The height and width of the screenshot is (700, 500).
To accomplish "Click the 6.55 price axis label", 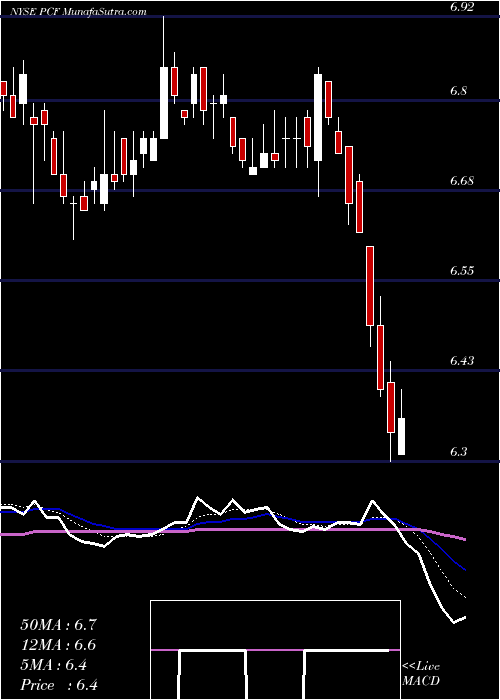I will (x=462, y=271).
